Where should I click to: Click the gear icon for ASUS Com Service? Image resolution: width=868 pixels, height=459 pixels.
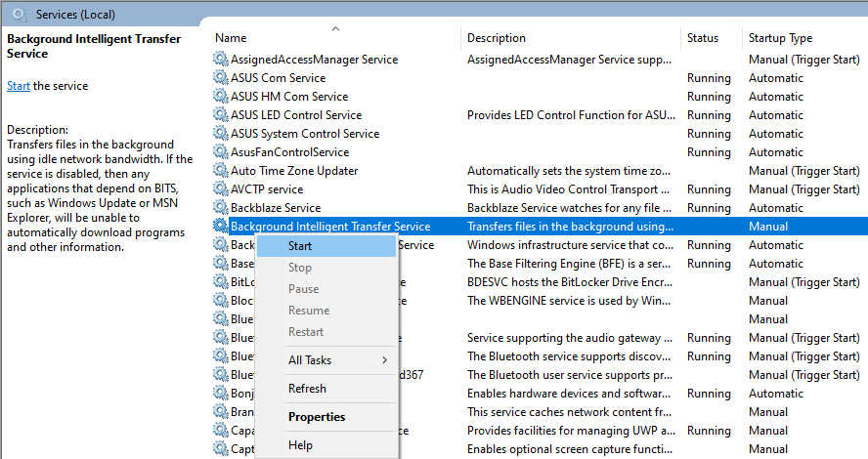(x=220, y=78)
